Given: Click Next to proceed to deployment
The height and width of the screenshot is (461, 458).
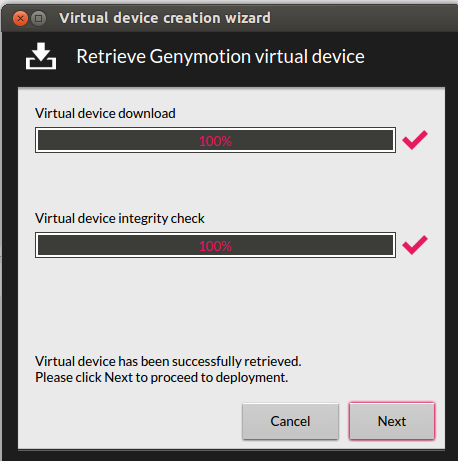Looking at the screenshot, I should pos(392,421).
